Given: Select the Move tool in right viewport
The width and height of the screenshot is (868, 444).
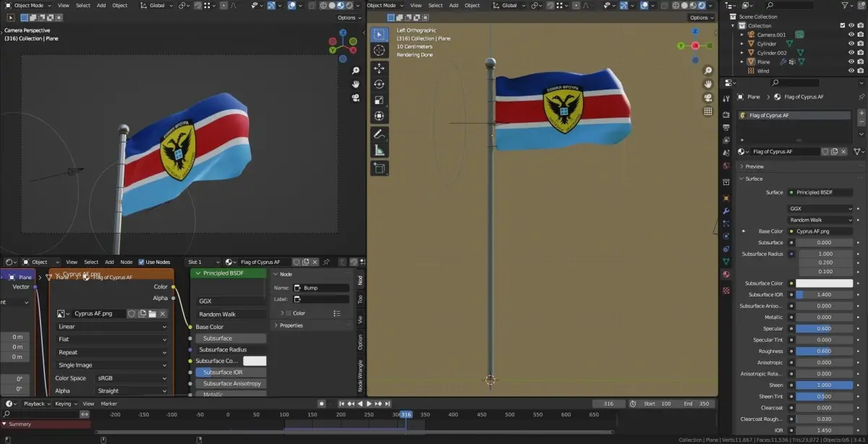Looking at the screenshot, I should (380, 68).
